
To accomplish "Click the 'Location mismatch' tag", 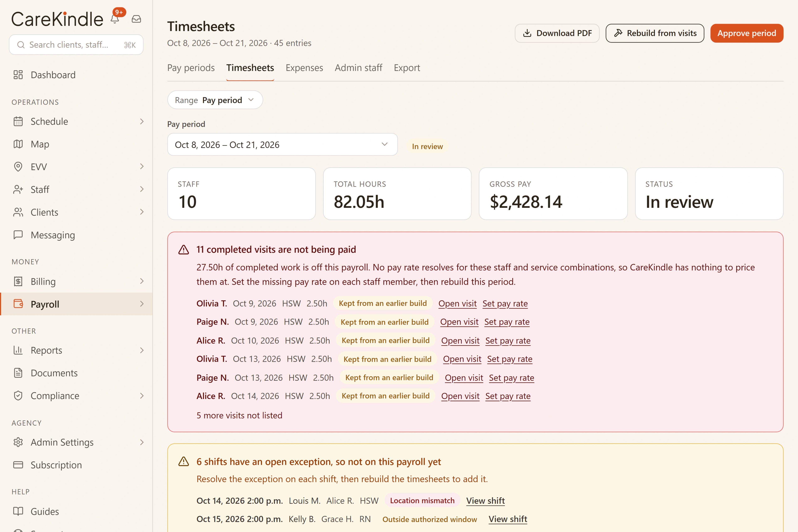I will click(422, 501).
